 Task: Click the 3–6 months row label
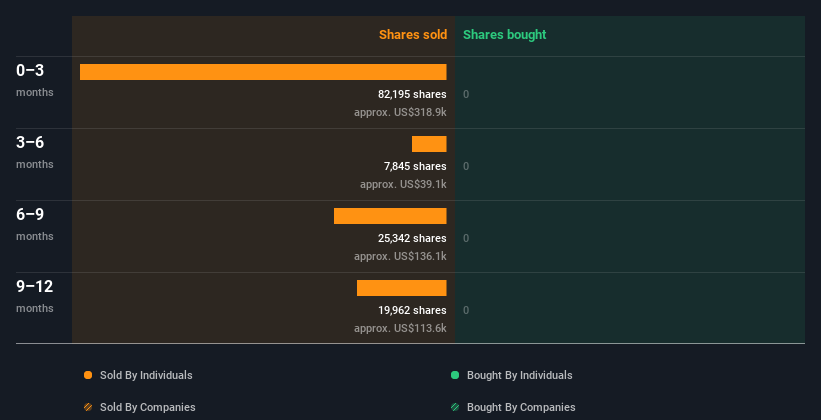tap(35, 152)
